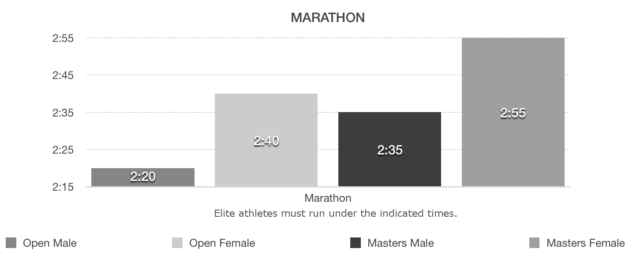Click the "Open Female" legend text

pyautogui.click(x=222, y=243)
